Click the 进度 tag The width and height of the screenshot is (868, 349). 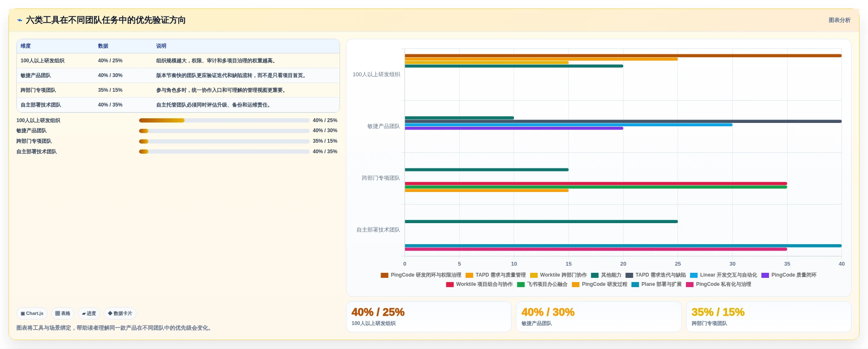[89, 314]
